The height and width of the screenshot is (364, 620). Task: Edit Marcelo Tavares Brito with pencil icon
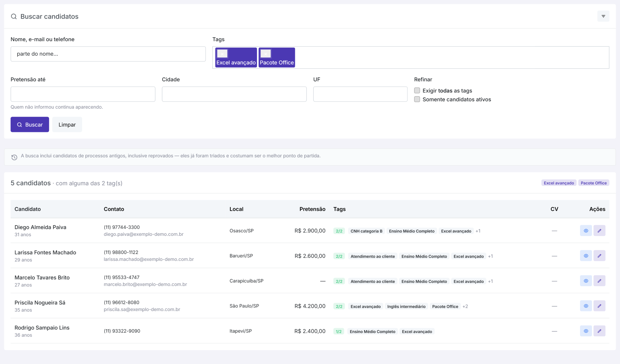pos(599,281)
